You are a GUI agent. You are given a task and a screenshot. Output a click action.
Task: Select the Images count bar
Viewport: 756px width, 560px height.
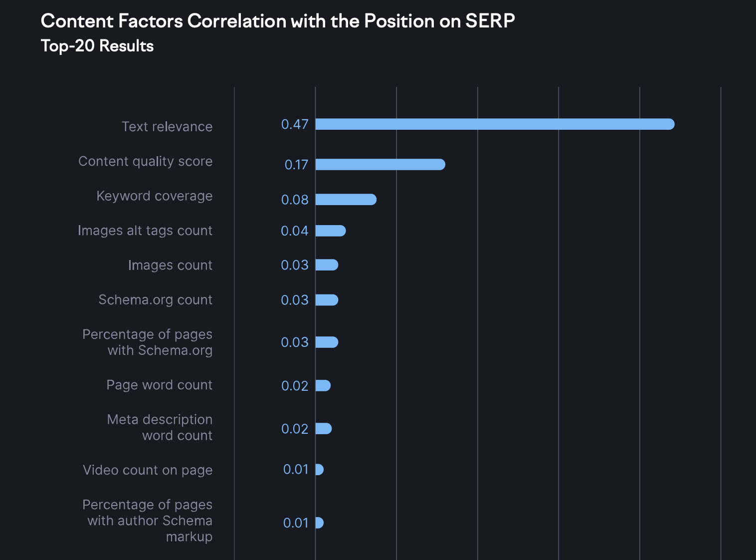(x=327, y=265)
